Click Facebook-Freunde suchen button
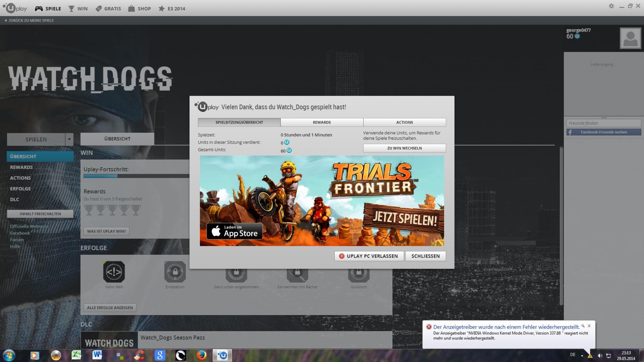644x362 pixels. [x=604, y=132]
